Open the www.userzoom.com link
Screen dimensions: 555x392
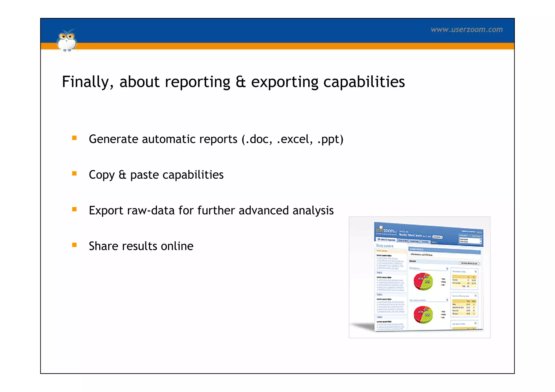[467, 30]
